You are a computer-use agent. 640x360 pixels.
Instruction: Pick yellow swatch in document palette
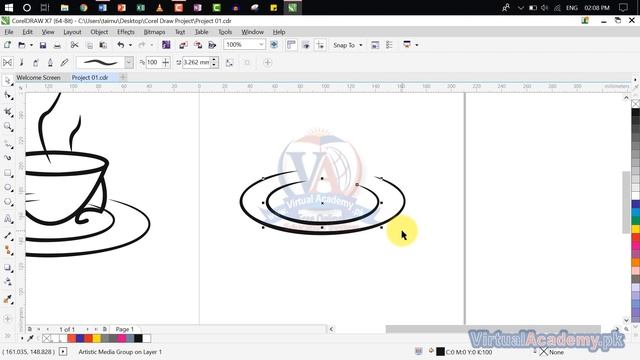(x=96, y=338)
